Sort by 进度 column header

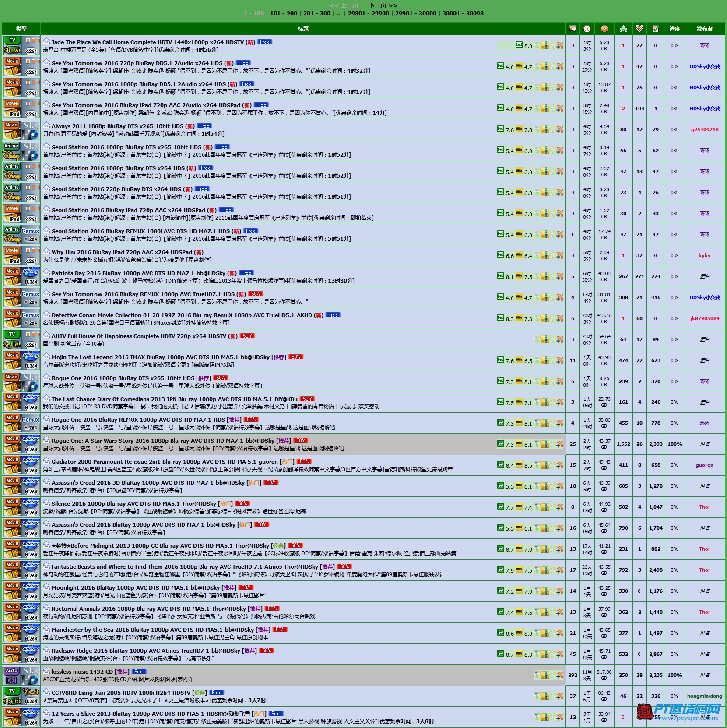674,28
